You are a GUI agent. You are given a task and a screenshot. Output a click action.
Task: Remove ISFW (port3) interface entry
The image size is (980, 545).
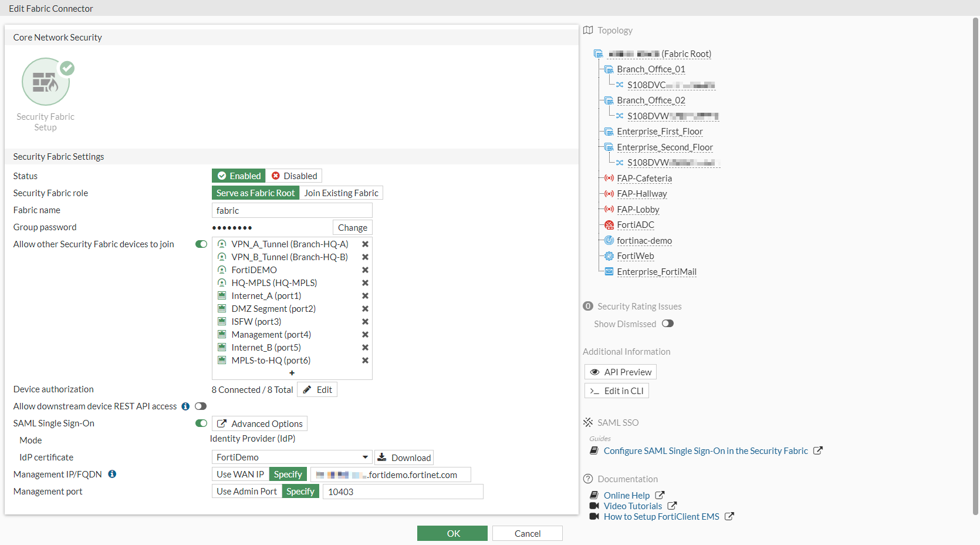(365, 322)
